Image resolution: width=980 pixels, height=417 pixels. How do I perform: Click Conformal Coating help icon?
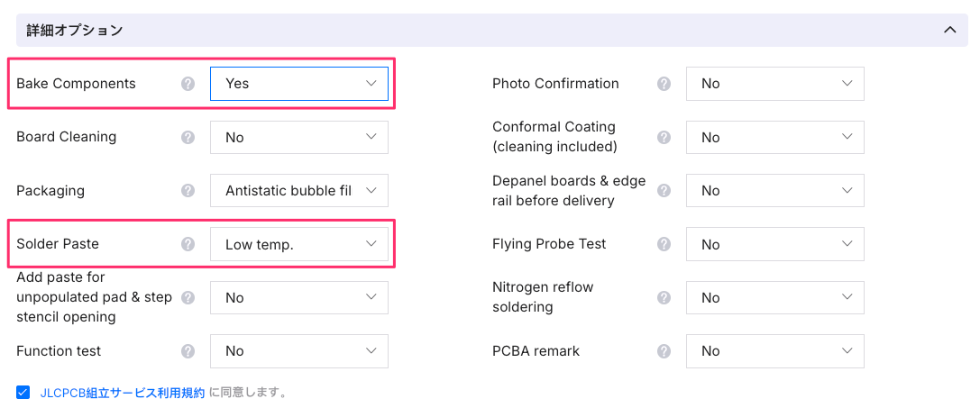coord(664,138)
